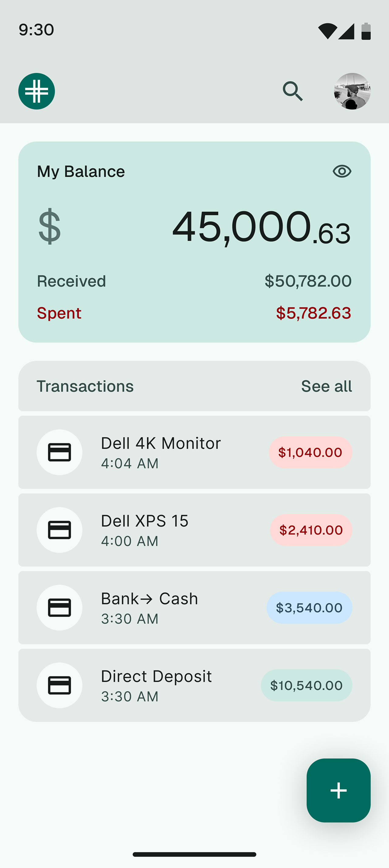
Task: Click the $1,040.00 red amount badge
Action: tap(310, 452)
